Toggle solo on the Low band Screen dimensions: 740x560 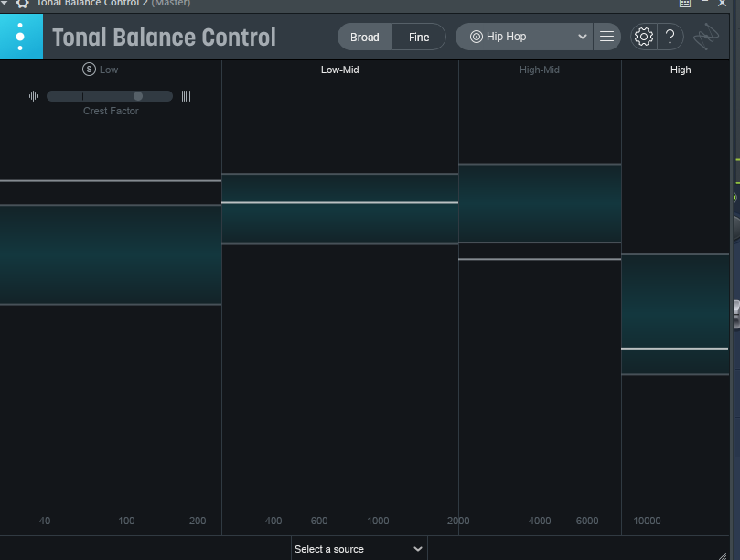click(x=89, y=70)
